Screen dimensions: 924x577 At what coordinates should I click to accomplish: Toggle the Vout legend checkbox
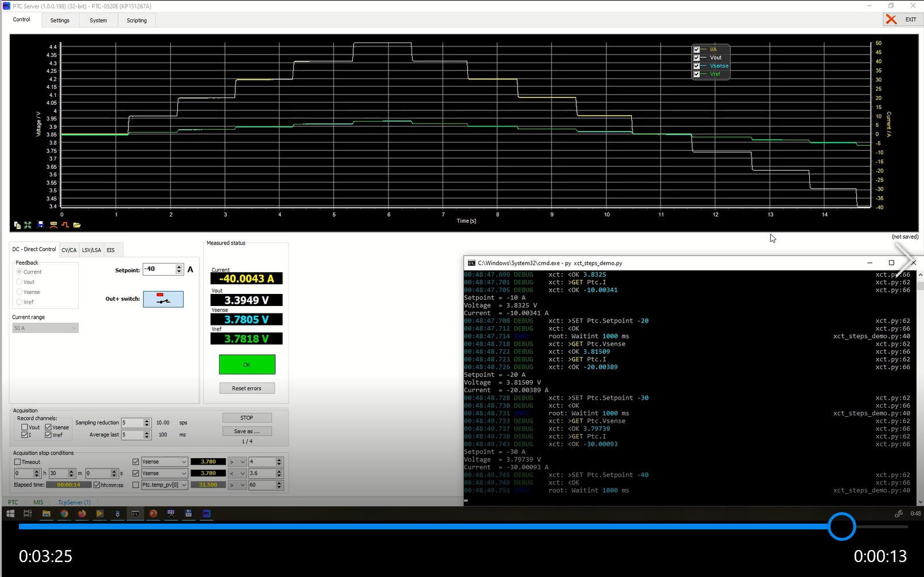(x=697, y=57)
